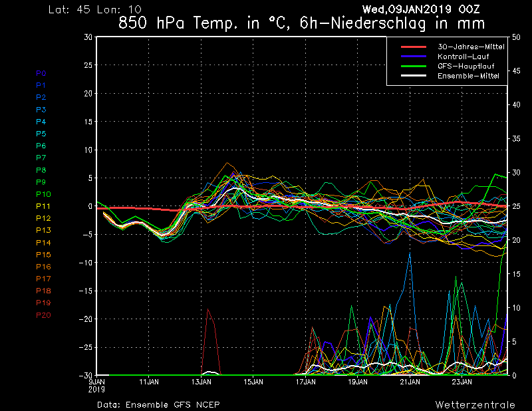Screen dimensions: 532x411
Task: Click the green GFS-Hauptlauf legend line sample
Action: pyautogui.click(x=413, y=66)
